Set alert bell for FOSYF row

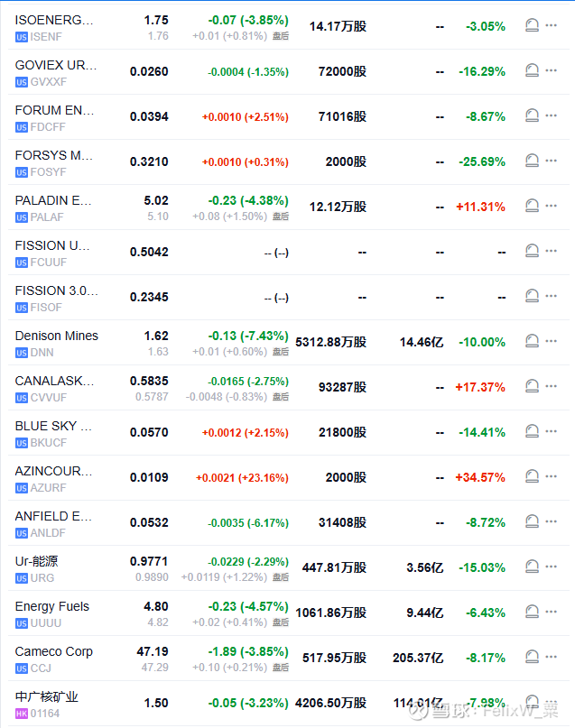click(532, 161)
